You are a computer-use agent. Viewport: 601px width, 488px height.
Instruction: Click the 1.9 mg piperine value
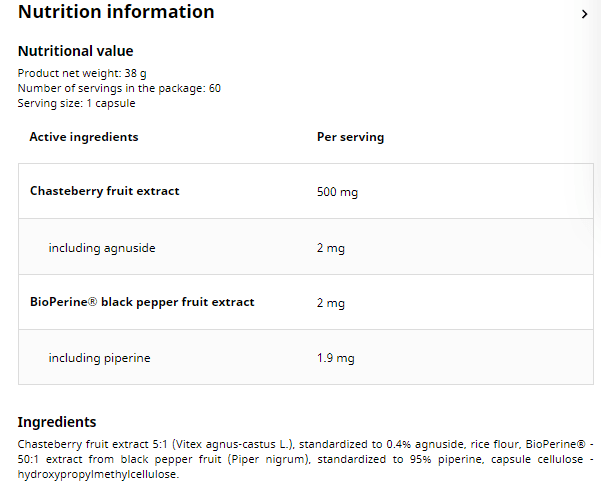tap(335, 358)
